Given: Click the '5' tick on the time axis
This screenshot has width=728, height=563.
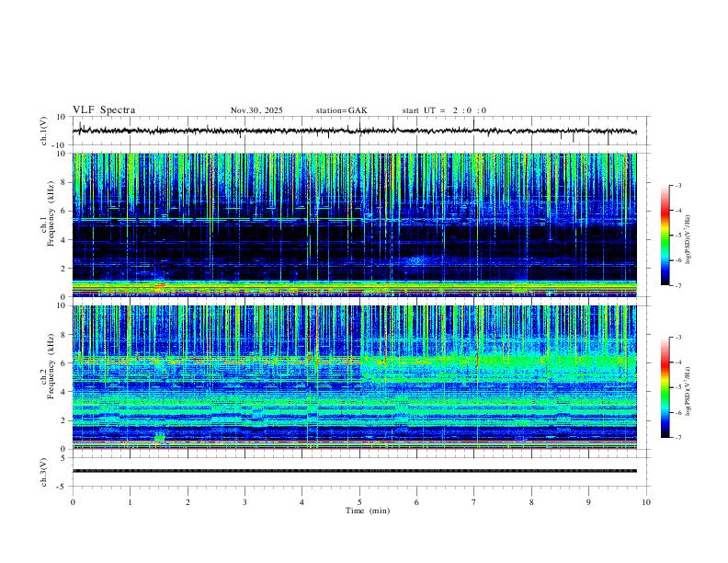Looking at the screenshot, I should point(359,502).
